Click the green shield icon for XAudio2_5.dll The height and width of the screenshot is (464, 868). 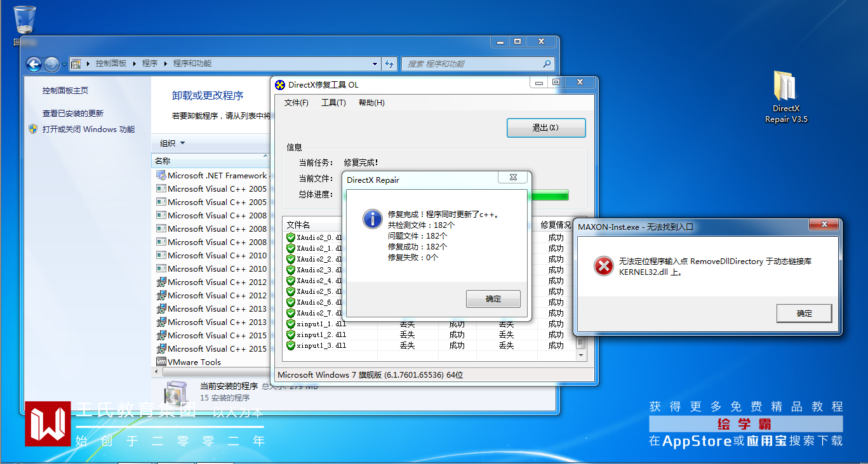(291, 291)
